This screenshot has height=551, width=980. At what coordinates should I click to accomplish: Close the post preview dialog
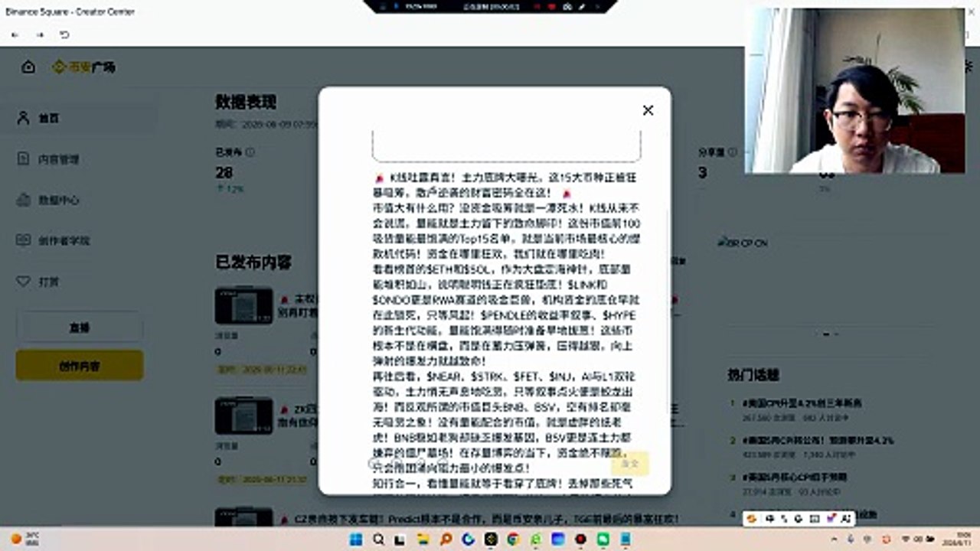[648, 110]
